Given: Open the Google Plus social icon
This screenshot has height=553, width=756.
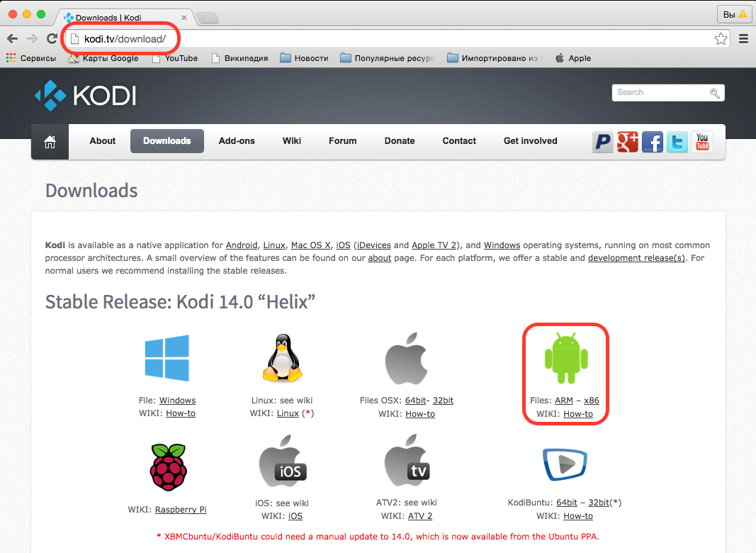Looking at the screenshot, I should pos(627,142).
